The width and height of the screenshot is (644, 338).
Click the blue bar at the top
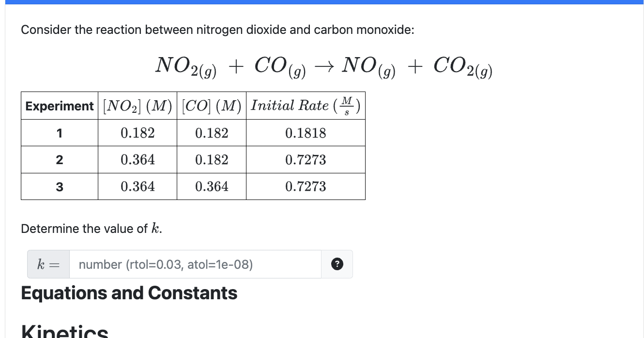pos(322,2)
